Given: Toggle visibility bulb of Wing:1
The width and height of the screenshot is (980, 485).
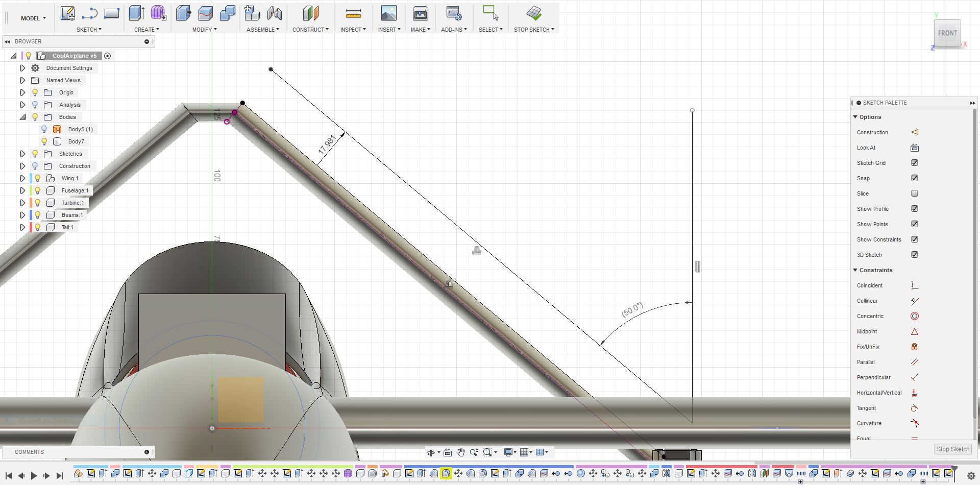Looking at the screenshot, I should [x=38, y=178].
